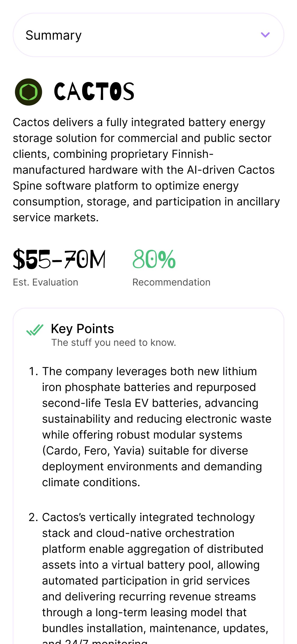Toggle the Key Points card collapsed

coord(82,329)
